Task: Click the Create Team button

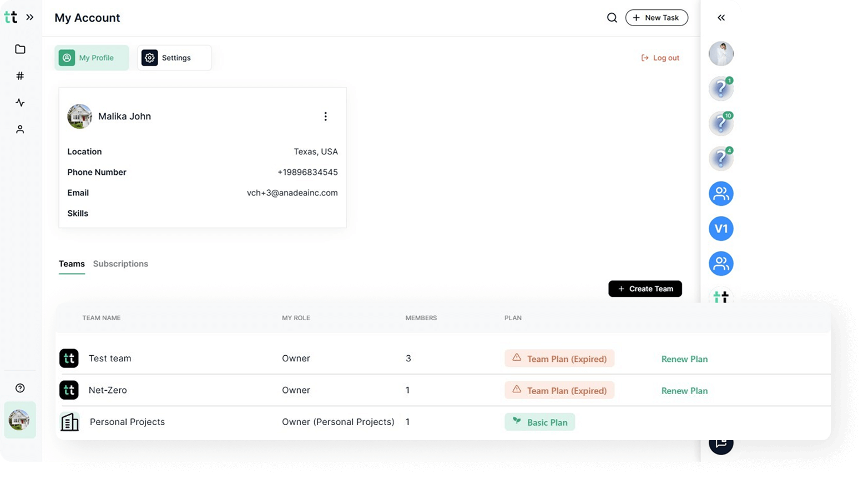Action: (x=645, y=289)
